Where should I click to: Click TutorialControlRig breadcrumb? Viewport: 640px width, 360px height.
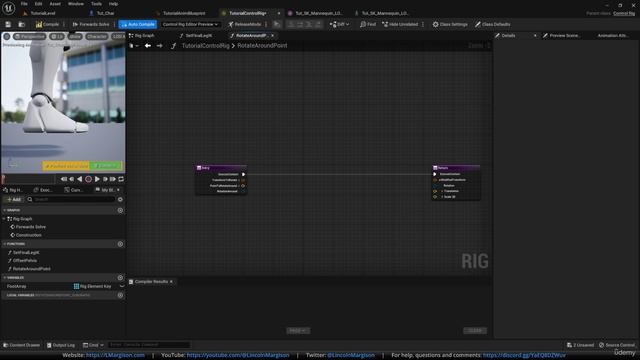click(x=205, y=46)
